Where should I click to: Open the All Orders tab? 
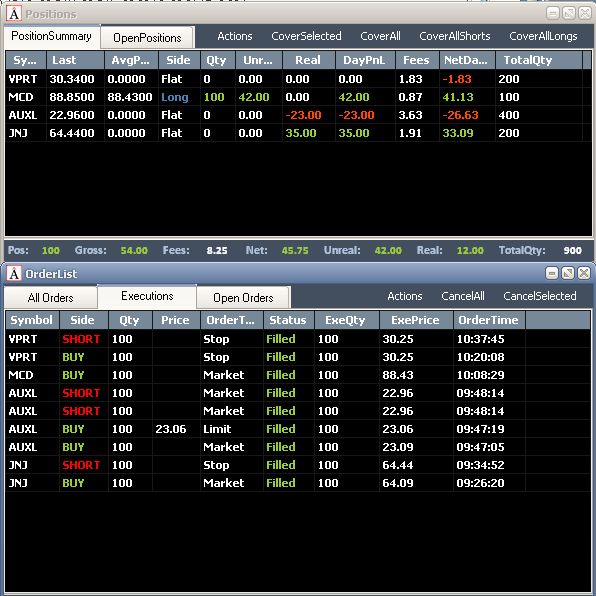click(51, 298)
